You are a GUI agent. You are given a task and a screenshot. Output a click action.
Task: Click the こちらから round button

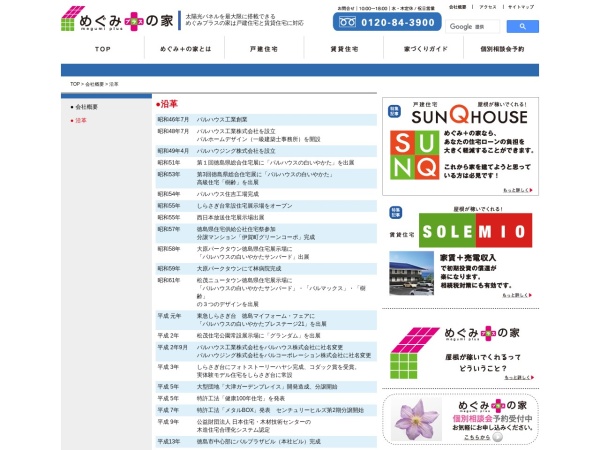(x=497, y=437)
